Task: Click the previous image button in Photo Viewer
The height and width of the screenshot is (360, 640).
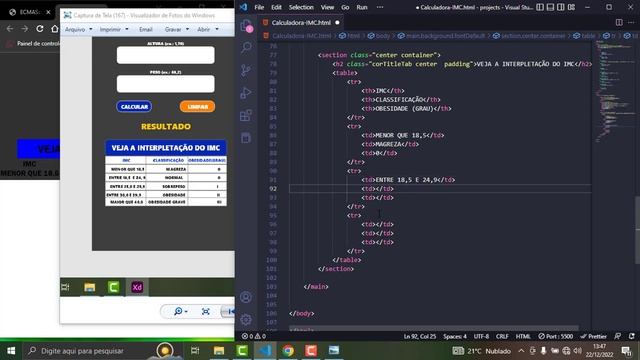Action: coord(228,311)
